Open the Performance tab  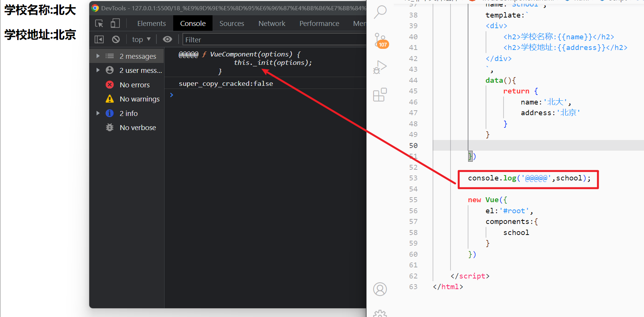pos(319,24)
